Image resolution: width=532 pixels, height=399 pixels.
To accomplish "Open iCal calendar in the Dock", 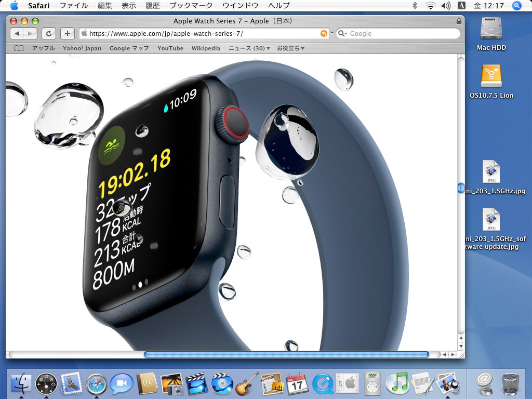I will 297,384.
